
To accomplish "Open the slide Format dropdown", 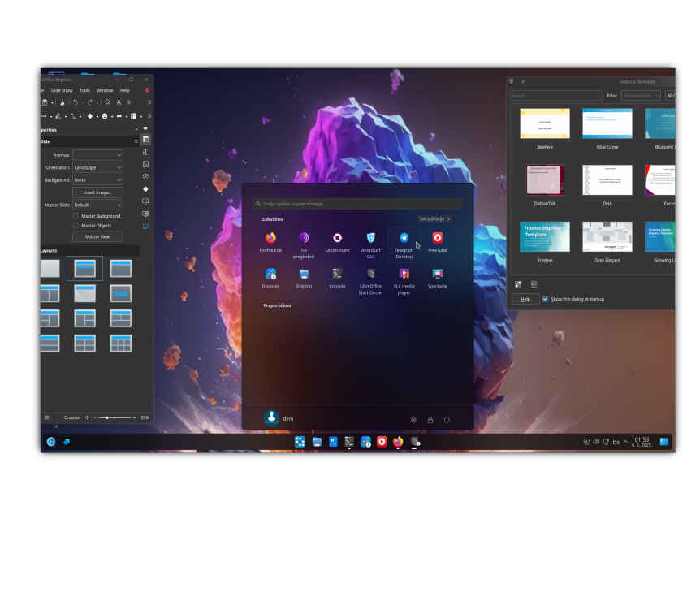I will pyautogui.click(x=97, y=155).
